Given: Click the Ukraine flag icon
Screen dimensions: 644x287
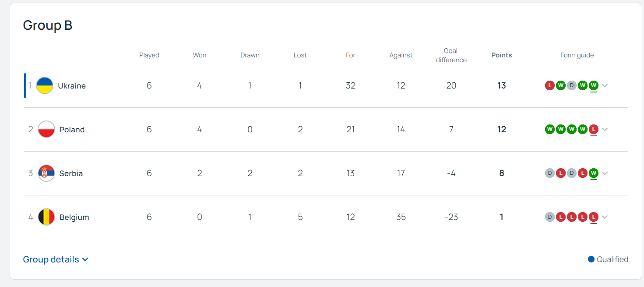Looking at the screenshot, I should [x=45, y=85].
